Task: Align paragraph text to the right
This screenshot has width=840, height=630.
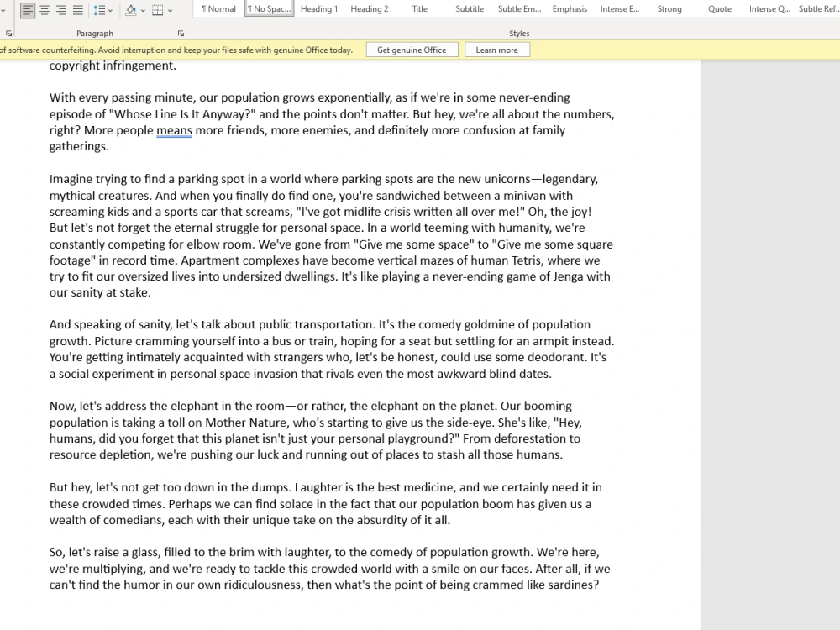Action: 61,9
